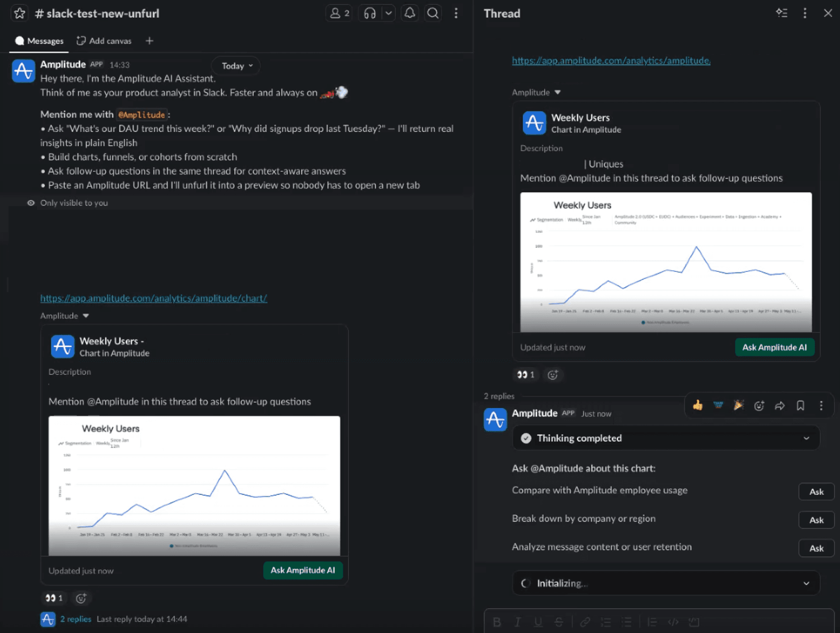Expand the Initializing status section
This screenshot has width=840, height=633.
point(666,583)
